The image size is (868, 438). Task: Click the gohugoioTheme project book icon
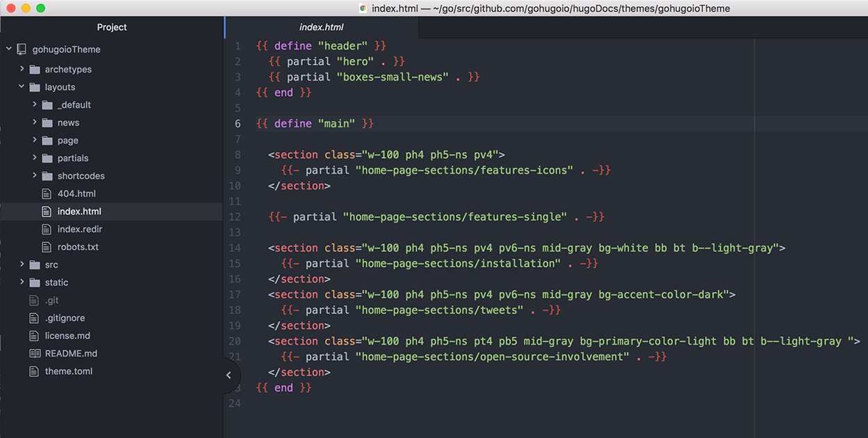[x=21, y=49]
